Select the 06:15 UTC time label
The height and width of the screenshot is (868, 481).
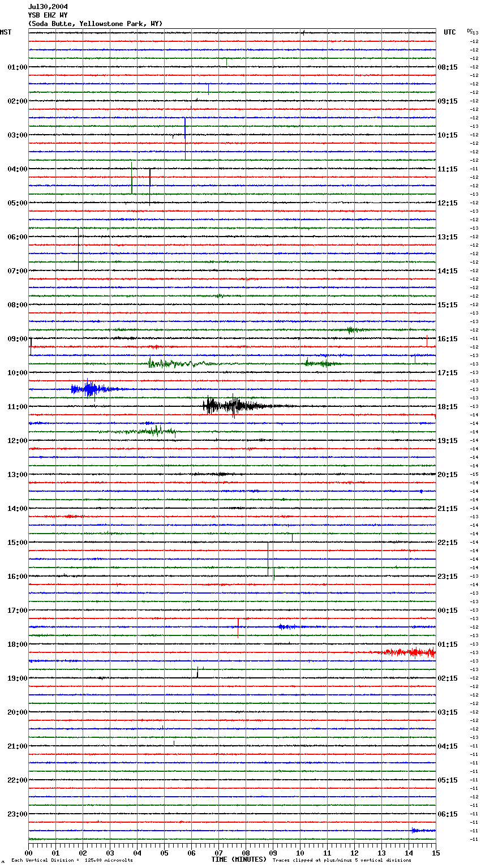tap(448, 814)
